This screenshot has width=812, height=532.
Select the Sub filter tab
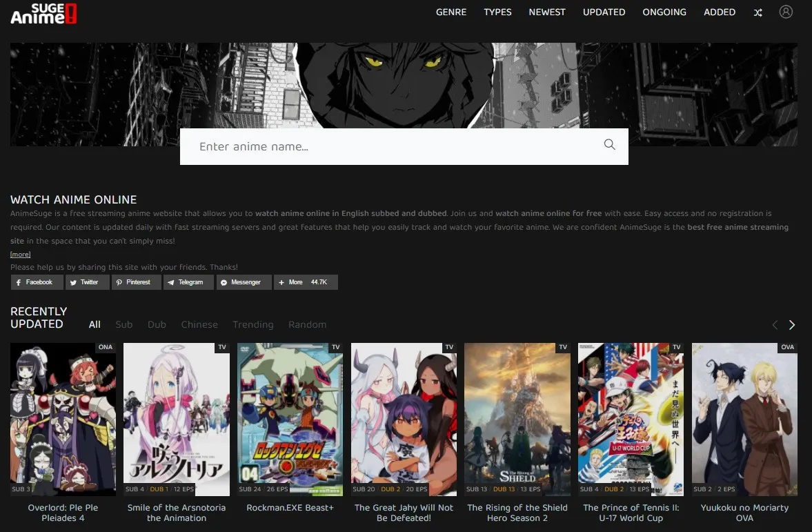tap(123, 324)
